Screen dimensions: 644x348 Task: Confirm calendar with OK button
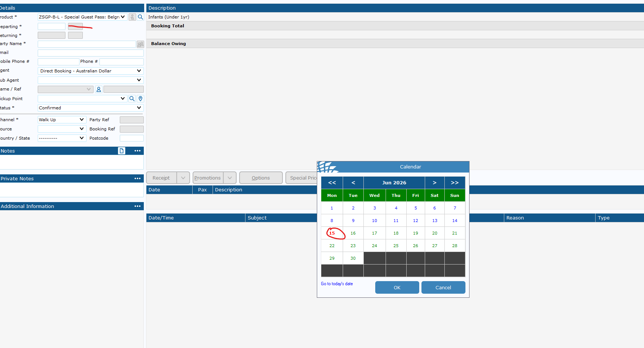click(x=397, y=287)
